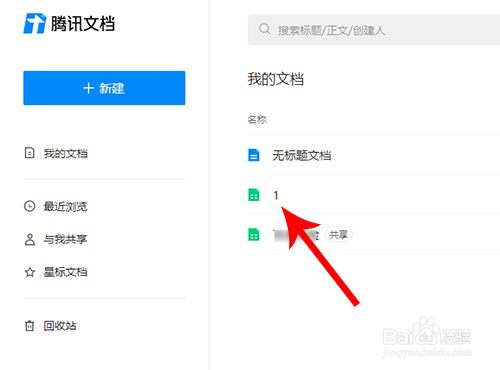Click the star icon for 星标文档

(30, 272)
